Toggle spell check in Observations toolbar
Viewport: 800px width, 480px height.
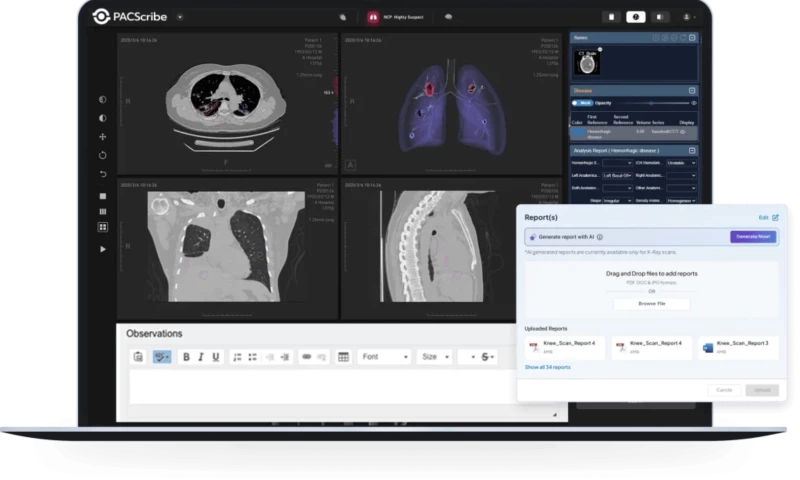[162, 357]
